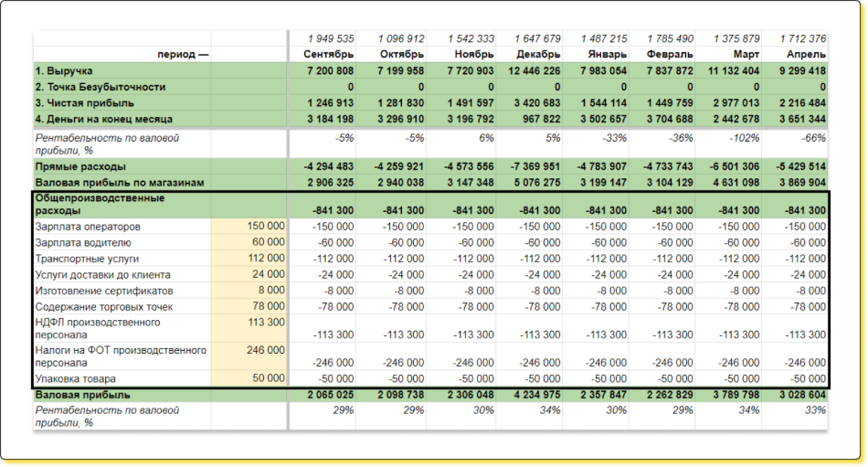868x467 pixels.
Task: Click Чистая прибыль value 2 216 484
Action: 803,103
